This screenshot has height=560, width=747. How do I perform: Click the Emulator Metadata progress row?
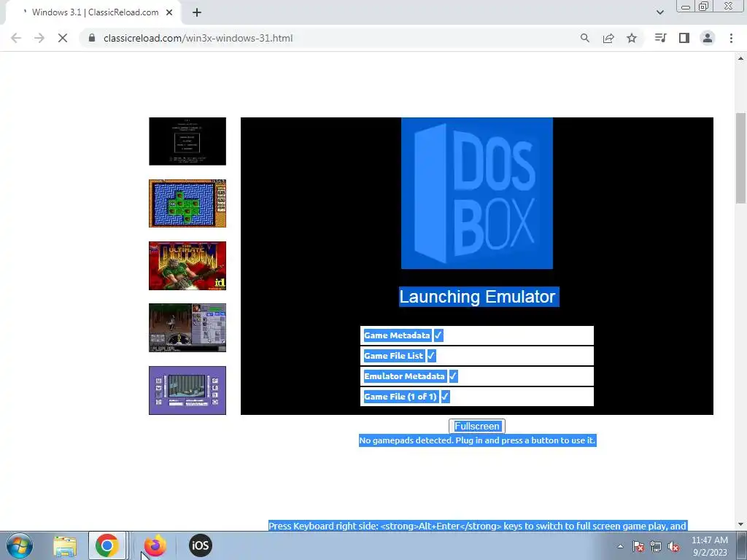[477, 376]
